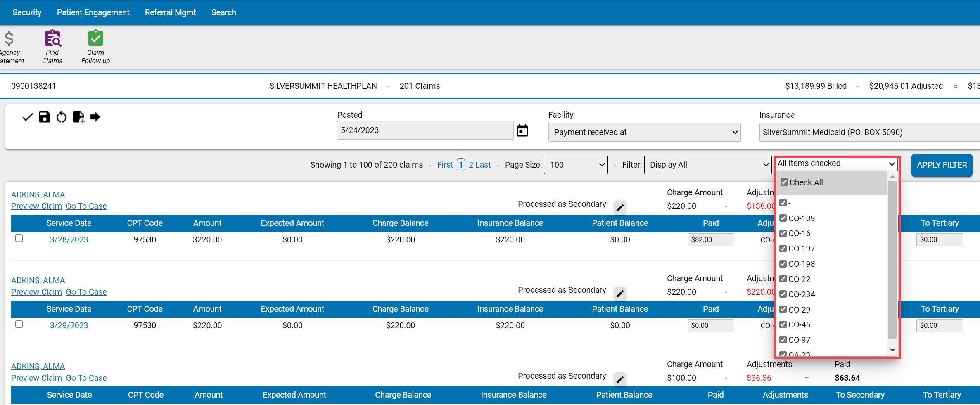The height and width of the screenshot is (405, 980).
Task: Click the Paid amount field showing $82.00
Action: [x=710, y=239]
